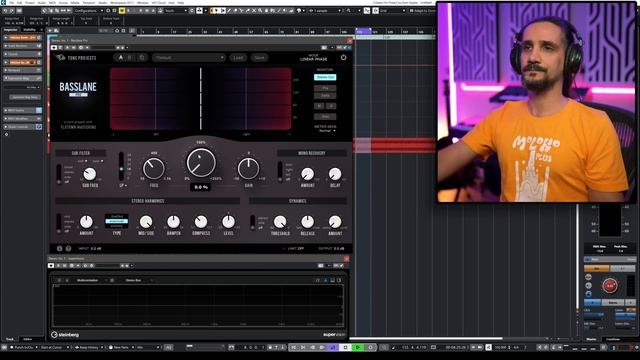Viewport: 640px width, 360px height.
Task: Click the width value field 0.0 %
Action: [x=201, y=187]
